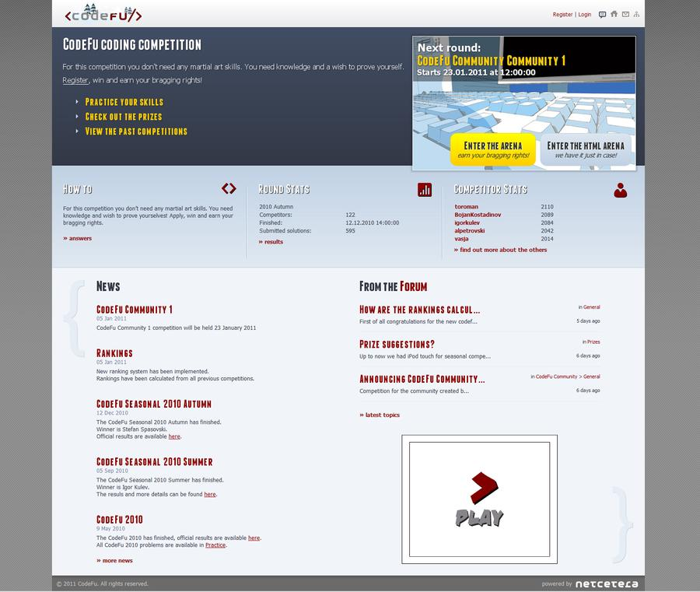Click the Round Stats bar chart icon

[425, 190]
